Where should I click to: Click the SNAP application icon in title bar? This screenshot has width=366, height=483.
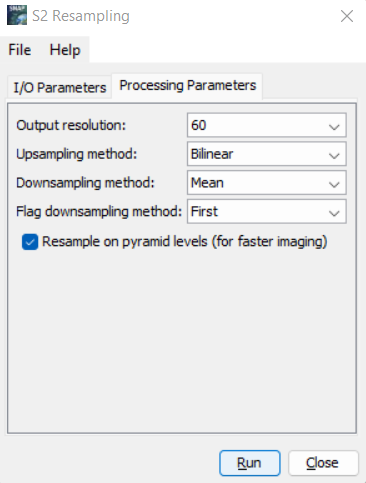coord(17,15)
